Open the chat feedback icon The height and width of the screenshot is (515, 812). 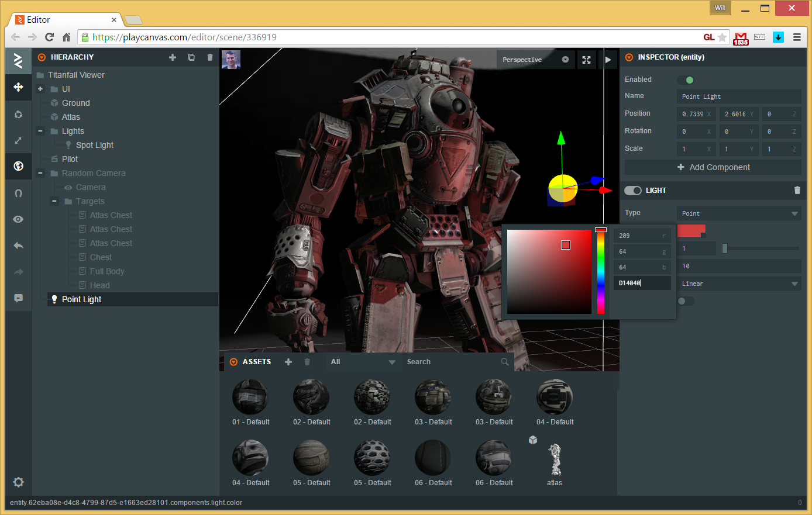pos(18,298)
